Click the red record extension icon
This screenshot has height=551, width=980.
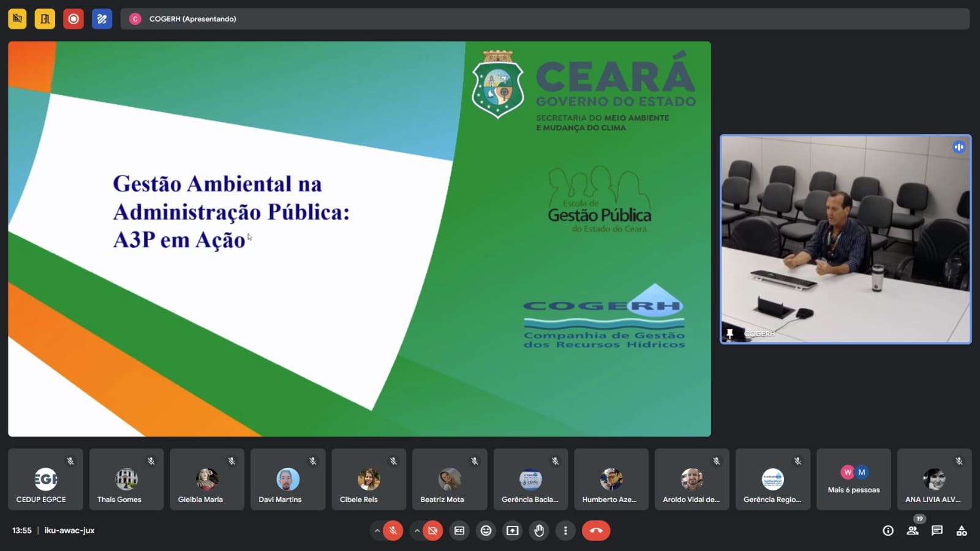73,19
